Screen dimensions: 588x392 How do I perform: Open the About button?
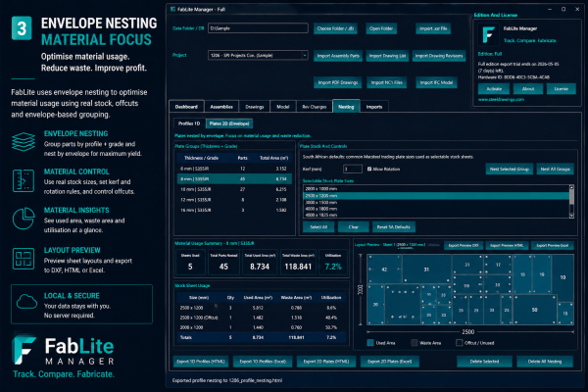(x=528, y=89)
